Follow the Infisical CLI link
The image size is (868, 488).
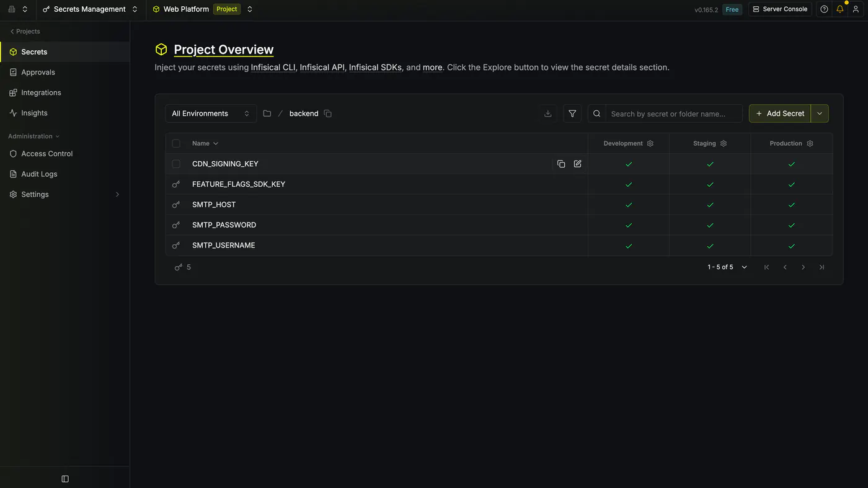point(273,67)
